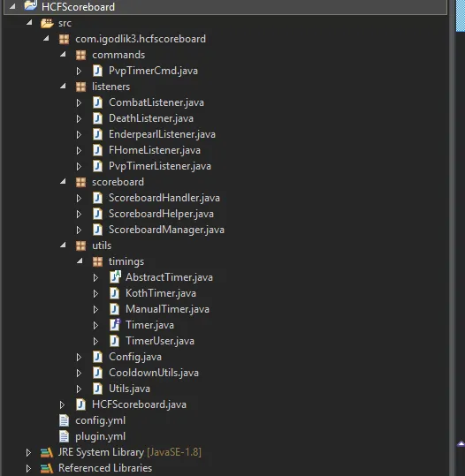Image resolution: width=465 pixels, height=476 pixels.
Task: Click the commands package icon
Action: pyautogui.click(x=80, y=55)
